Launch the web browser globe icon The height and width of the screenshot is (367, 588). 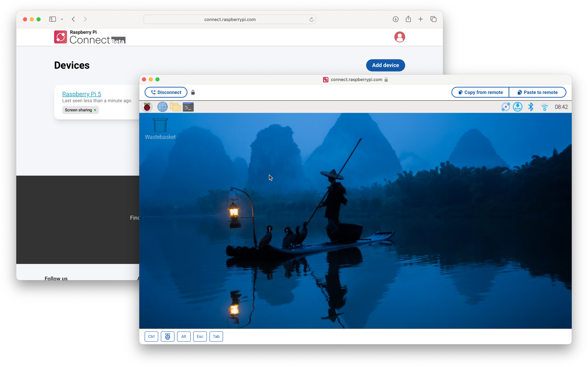(x=162, y=107)
